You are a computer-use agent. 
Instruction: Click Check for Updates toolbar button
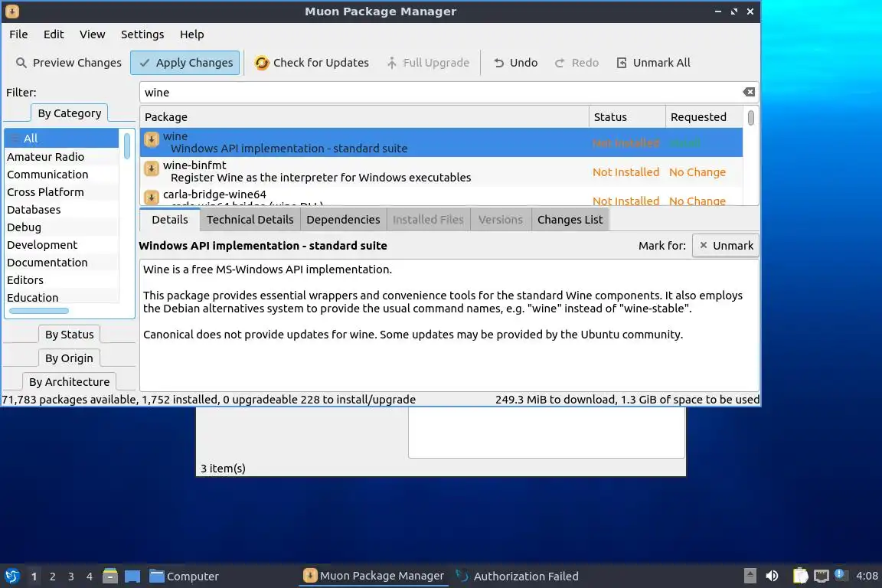click(x=312, y=63)
